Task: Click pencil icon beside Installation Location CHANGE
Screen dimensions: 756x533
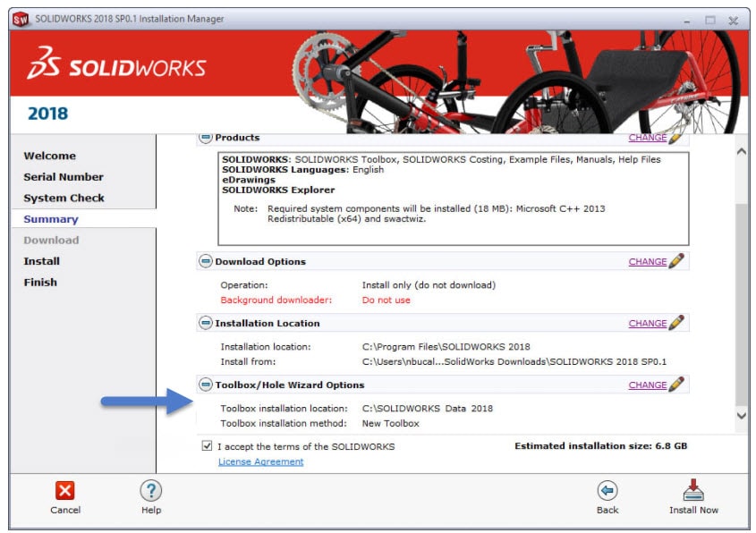Action: coord(676,323)
